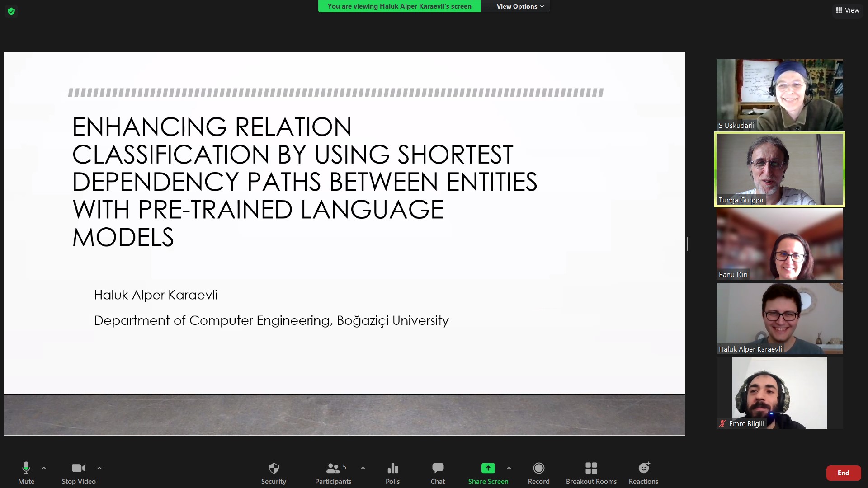Click the green encryption shield icon
Image resolution: width=868 pixels, height=488 pixels.
pos(12,11)
